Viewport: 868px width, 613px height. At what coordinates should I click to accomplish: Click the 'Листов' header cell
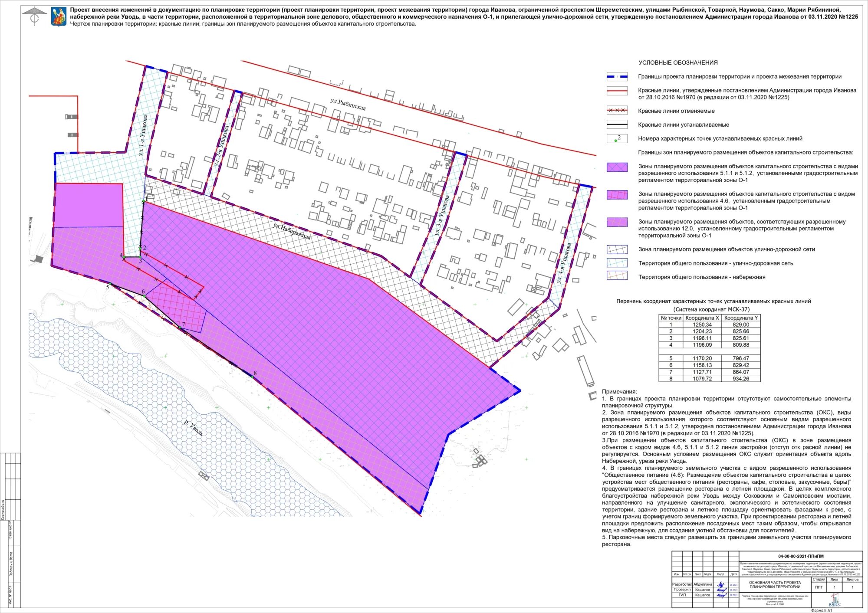point(852,580)
